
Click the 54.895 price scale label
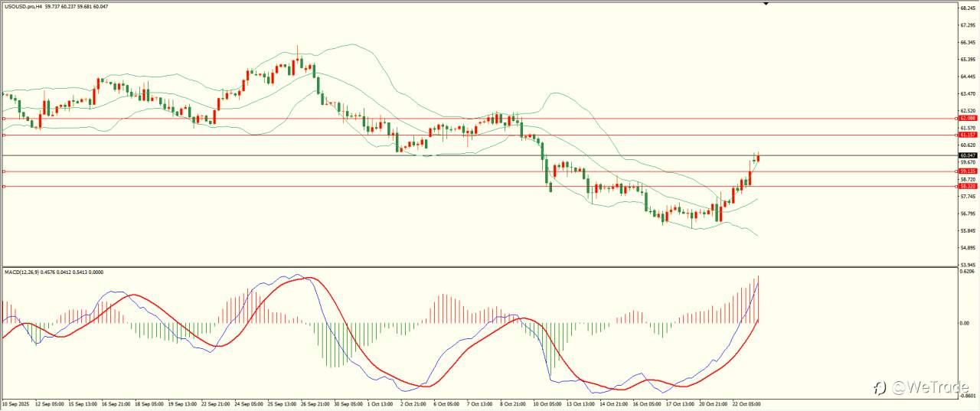968,248
